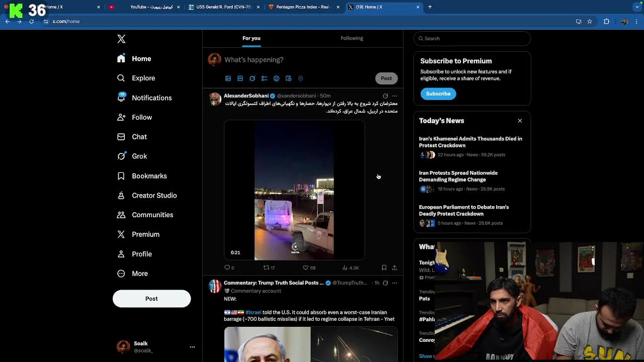
Task: Like AlexanderSobhani post with 59 likes
Action: 309,268
